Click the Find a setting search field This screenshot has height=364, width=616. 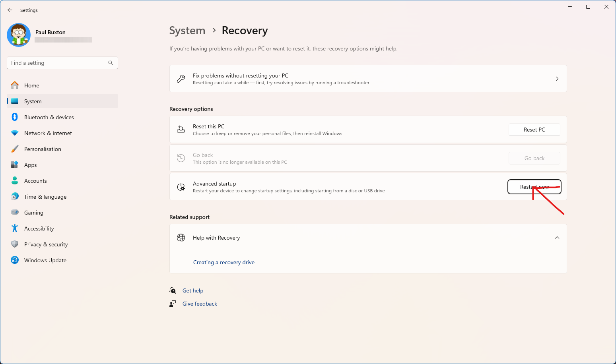coord(62,63)
